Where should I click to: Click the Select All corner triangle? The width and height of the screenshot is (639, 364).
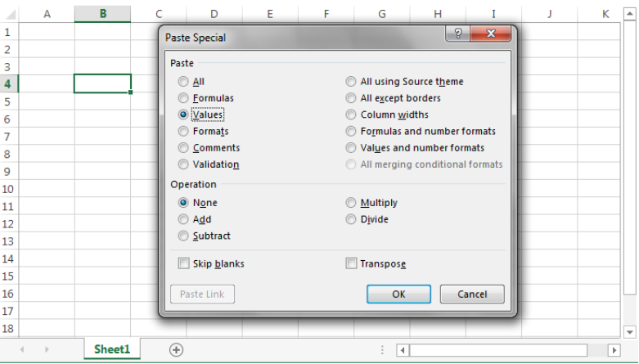10,15
